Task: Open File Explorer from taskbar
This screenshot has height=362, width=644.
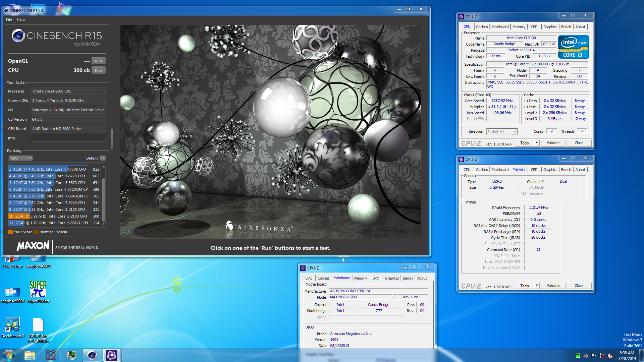Action: tap(30, 355)
